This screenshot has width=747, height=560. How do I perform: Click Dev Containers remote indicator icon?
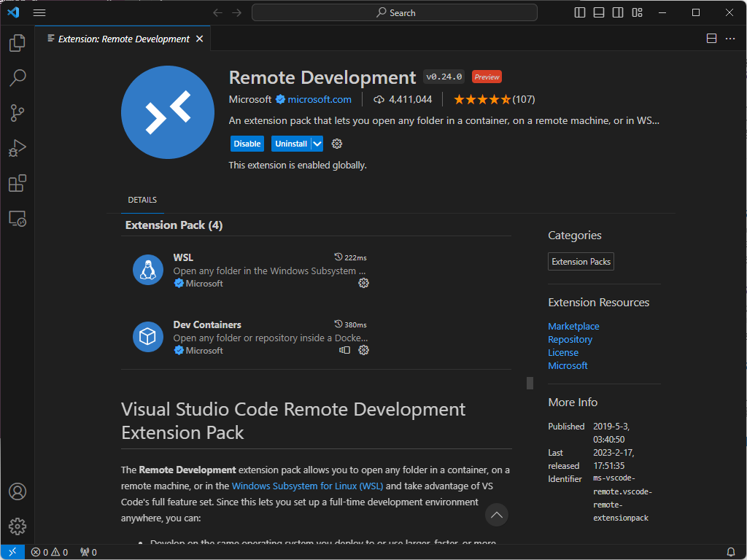click(344, 351)
